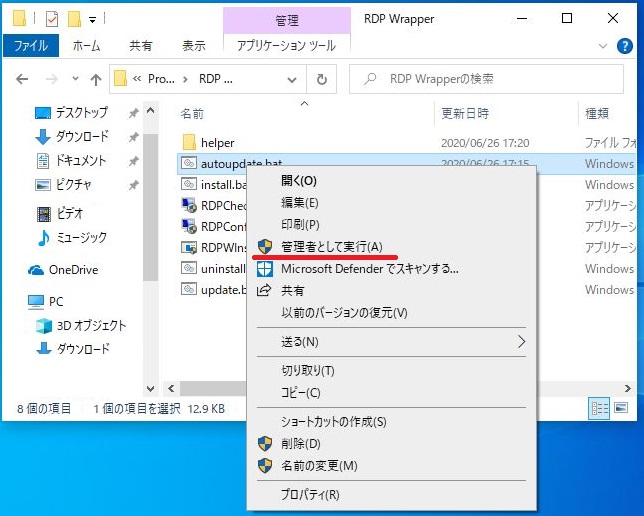Choose コピー(C) from the context menu
This screenshot has height=516, width=644.
tap(391, 393)
